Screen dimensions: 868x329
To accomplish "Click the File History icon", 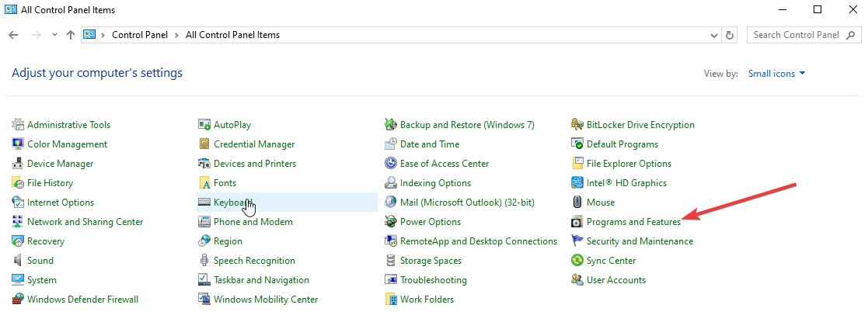I will [x=18, y=183].
